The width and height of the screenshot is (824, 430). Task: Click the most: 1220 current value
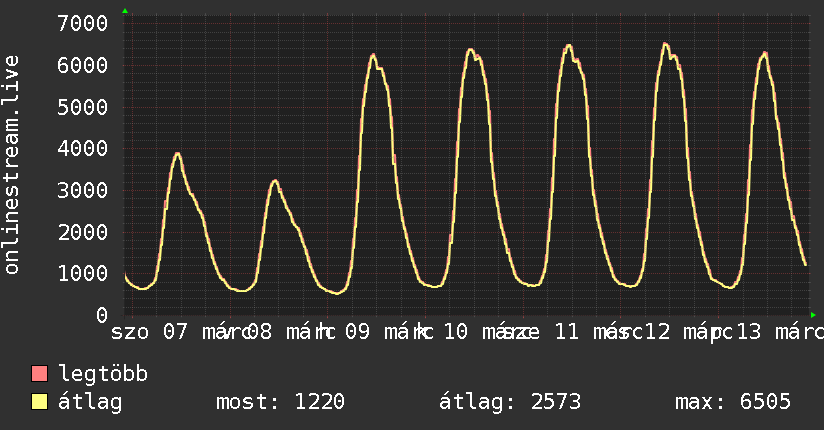pos(281,402)
